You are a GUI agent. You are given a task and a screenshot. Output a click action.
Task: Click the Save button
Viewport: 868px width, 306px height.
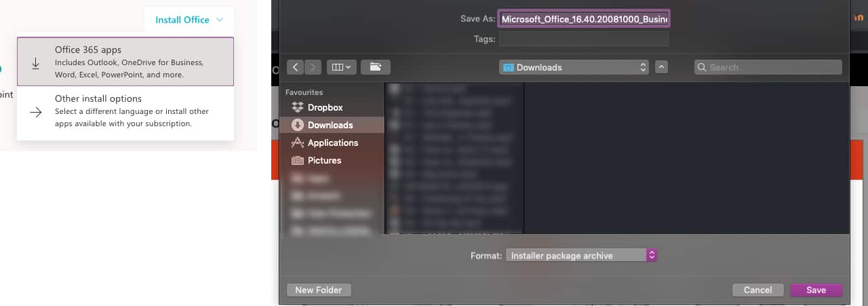tap(816, 290)
